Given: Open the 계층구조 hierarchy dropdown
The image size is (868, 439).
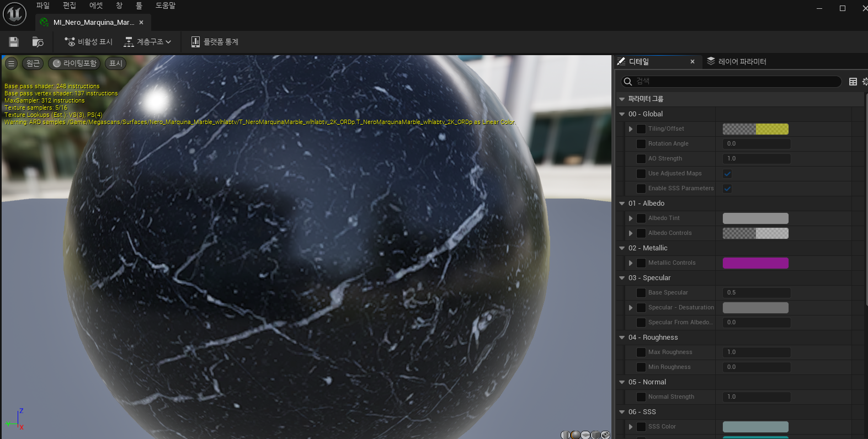Looking at the screenshot, I should (x=147, y=42).
